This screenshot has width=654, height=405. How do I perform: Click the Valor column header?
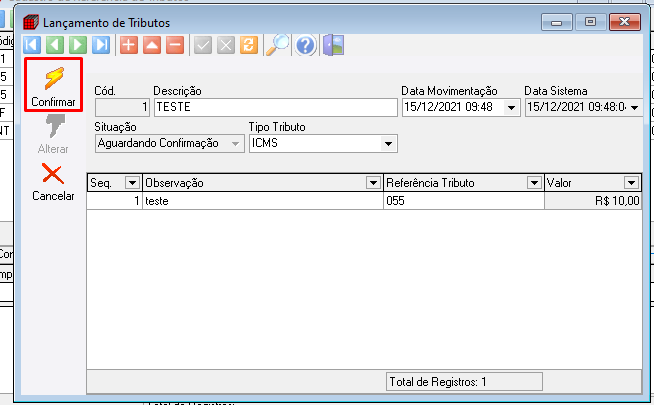[x=593, y=183]
